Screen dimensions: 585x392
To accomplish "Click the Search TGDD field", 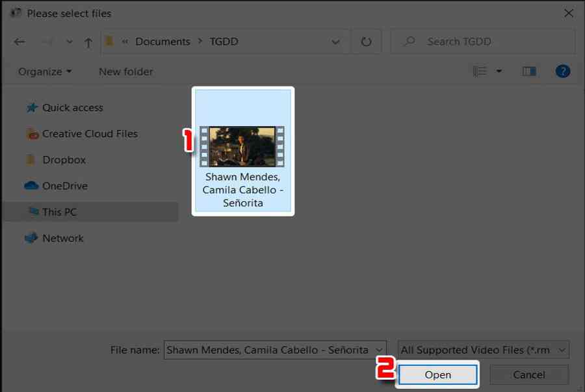I will pos(482,42).
